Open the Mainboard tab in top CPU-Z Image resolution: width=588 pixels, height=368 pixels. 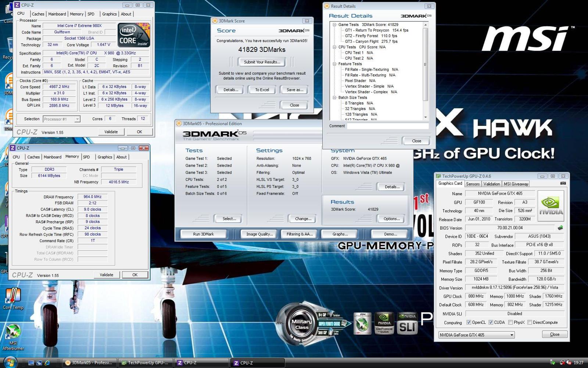57,14
